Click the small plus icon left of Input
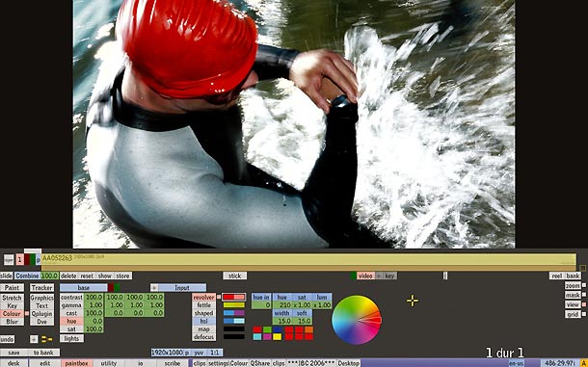588x367 pixels. pos(154,288)
